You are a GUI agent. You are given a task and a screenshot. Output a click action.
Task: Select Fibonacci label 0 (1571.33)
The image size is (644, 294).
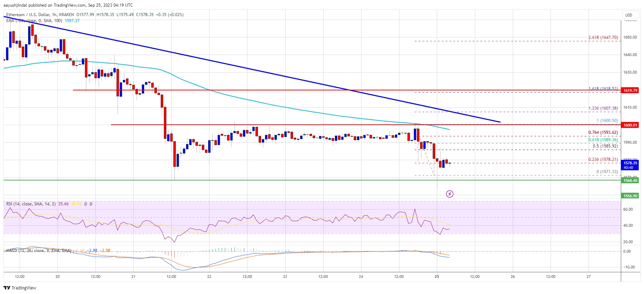tap(607, 172)
